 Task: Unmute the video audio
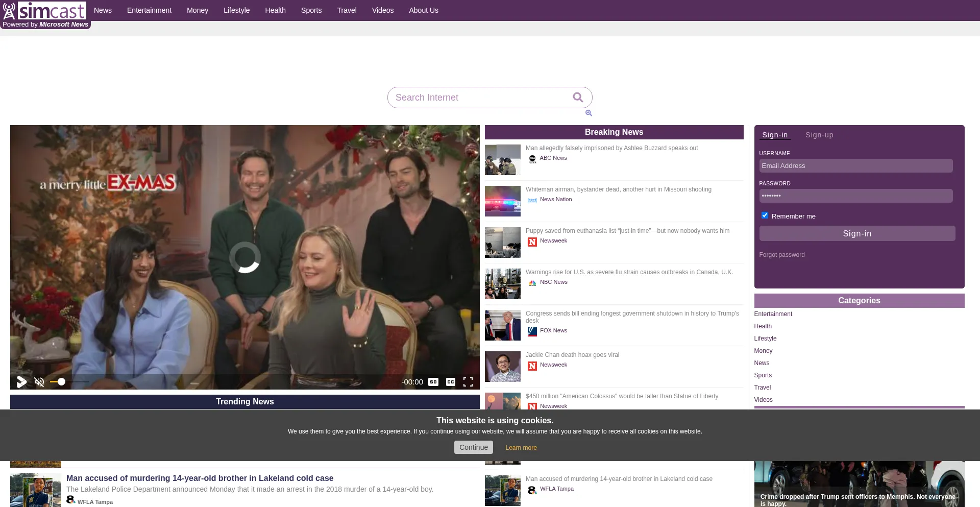pos(39,382)
